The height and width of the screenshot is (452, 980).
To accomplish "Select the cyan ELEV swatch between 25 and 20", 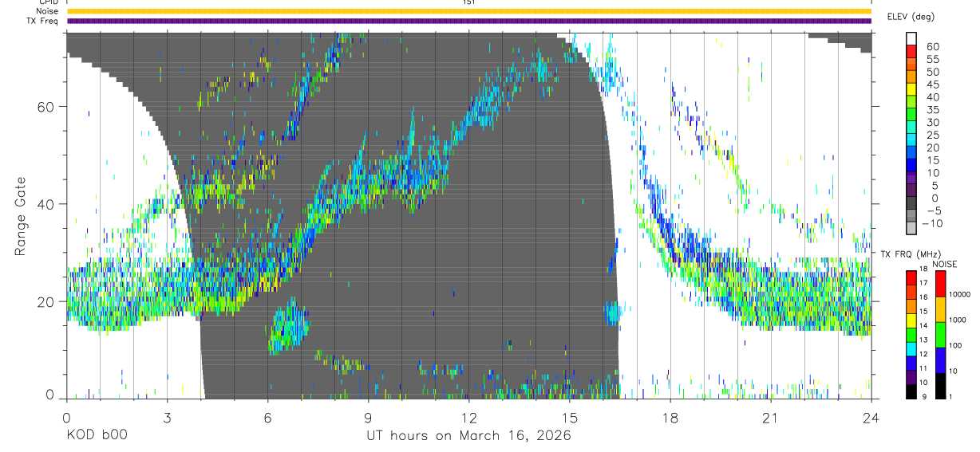I will (x=911, y=141).
